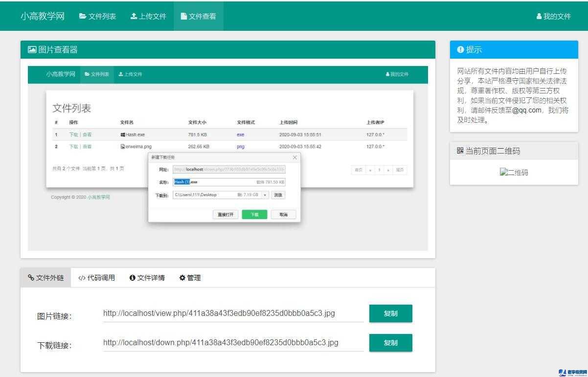This screenshot has height=377, width=588.
Task: Click the info icon on the 文件详情 tab
Action: click(132, 278)
